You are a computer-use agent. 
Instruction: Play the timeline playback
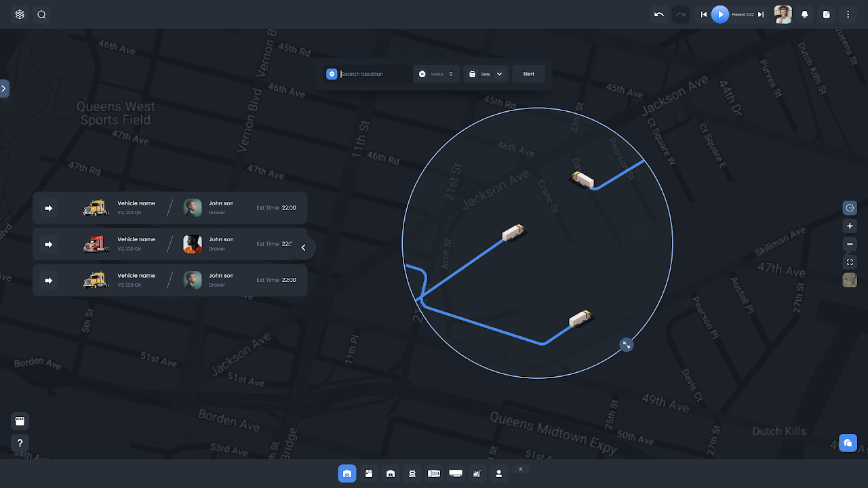point(720,14)
